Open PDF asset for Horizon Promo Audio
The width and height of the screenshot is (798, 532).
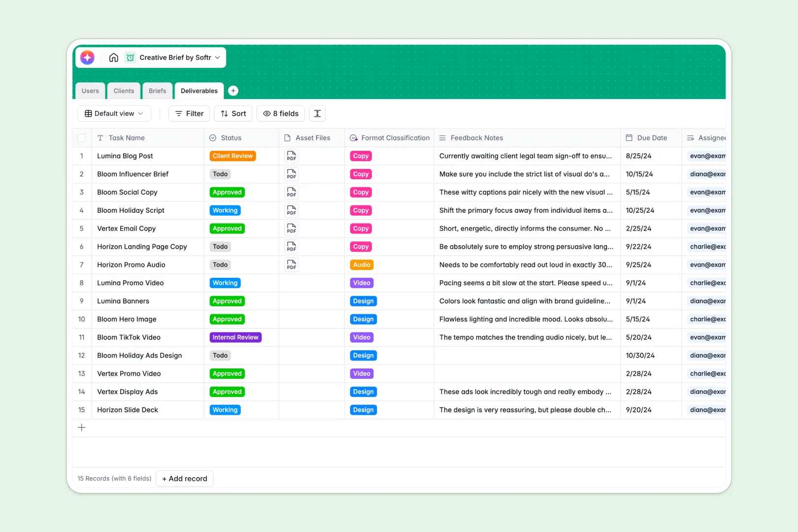click(292, 265)
